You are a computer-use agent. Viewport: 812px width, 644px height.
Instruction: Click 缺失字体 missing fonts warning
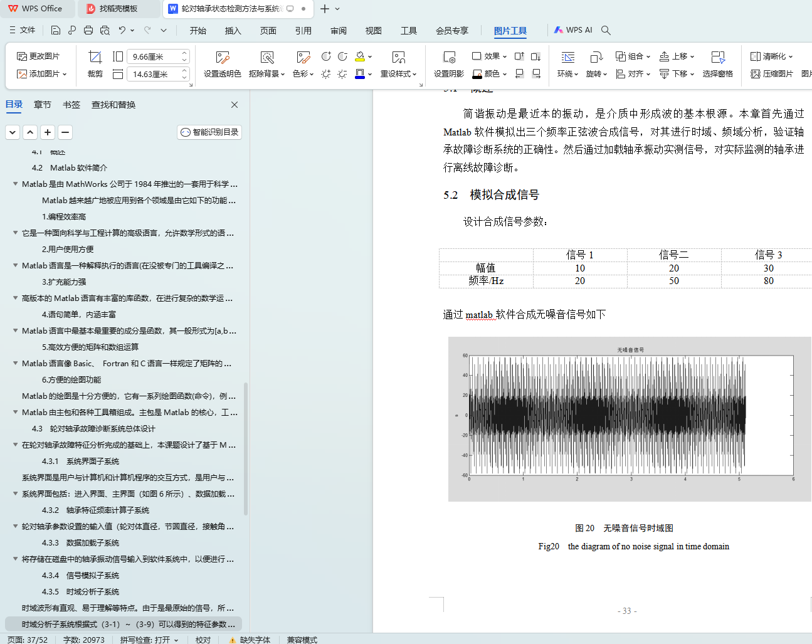pyautogui.click(x=250, y=640)
